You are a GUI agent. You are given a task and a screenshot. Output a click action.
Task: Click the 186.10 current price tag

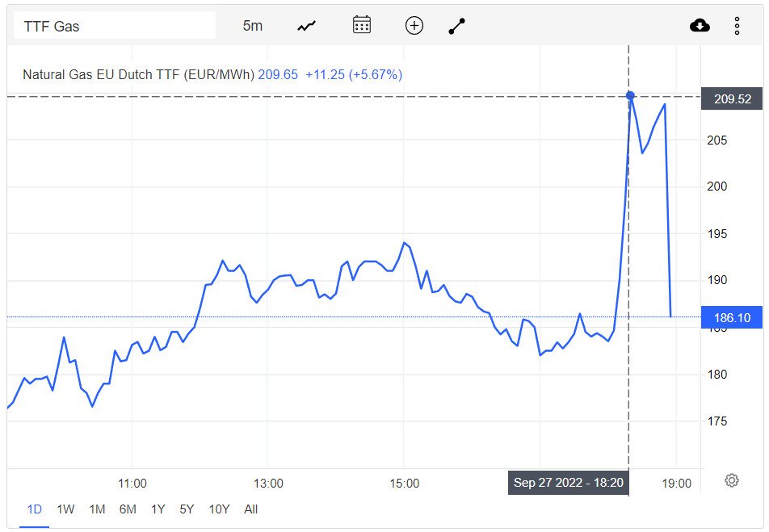pos(732,318)
